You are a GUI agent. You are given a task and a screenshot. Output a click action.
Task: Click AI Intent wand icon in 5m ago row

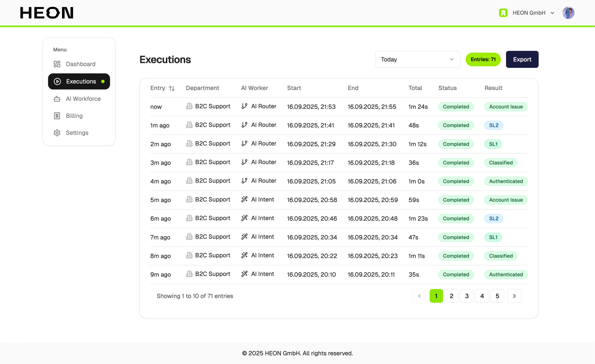pyautogui.click(x=244, y=199)
